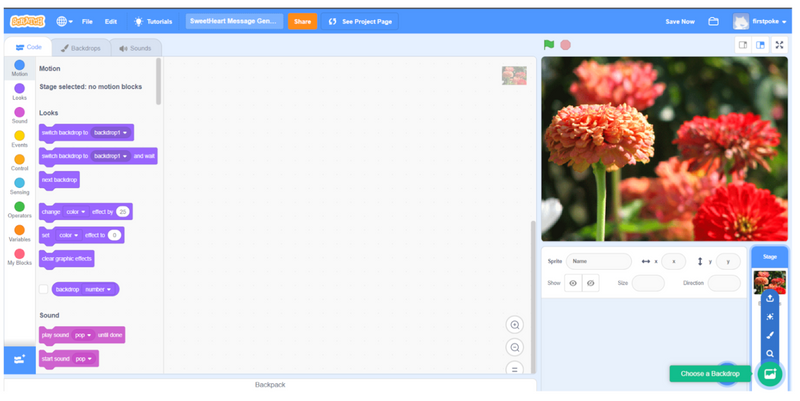This screenshot has width=800, height=401.
Task: Click the Scratch logo
Action: (x=28, y=21)
